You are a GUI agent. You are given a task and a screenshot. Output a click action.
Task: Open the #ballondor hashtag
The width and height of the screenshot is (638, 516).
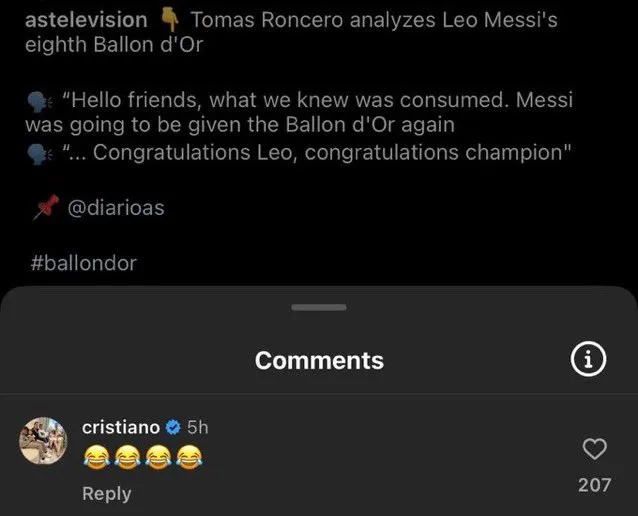(84, 263)
